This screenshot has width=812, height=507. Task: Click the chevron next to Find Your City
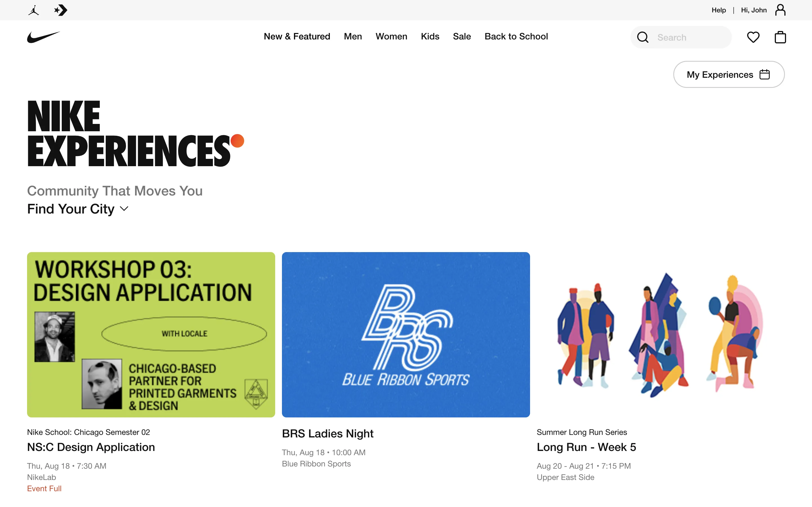coord(124,209)
